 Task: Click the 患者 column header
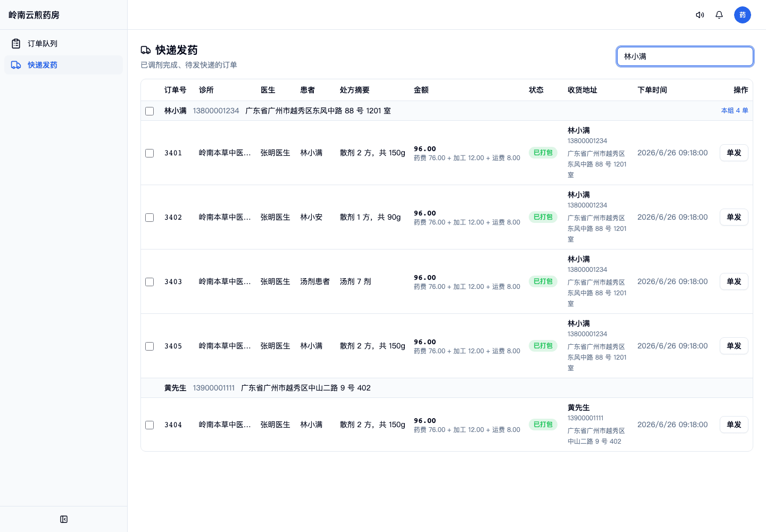[x=307, y=90]
